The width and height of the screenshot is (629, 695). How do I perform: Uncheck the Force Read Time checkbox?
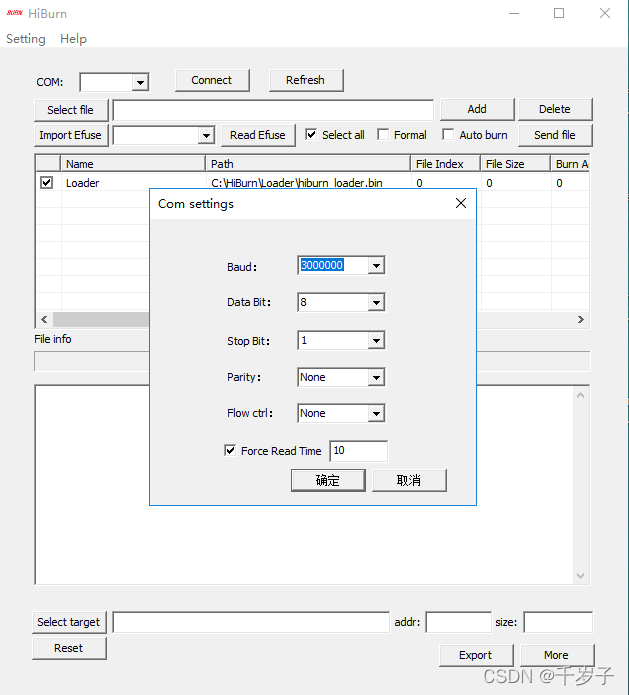pyautogui.click(x=230, y=451)
